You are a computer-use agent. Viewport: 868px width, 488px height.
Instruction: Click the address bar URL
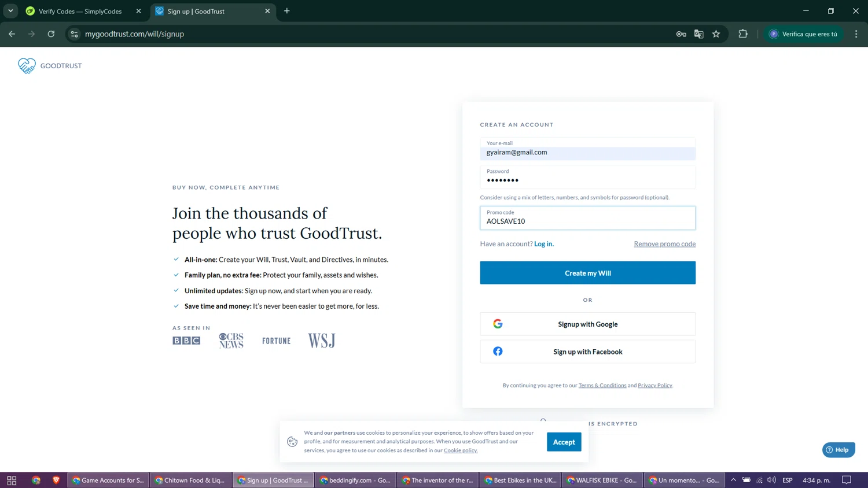click(x=134, y=34)
